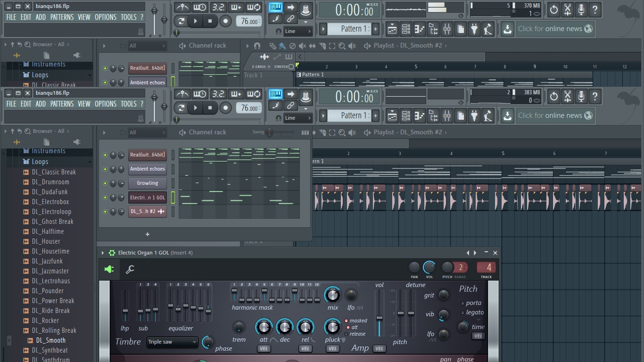Click the question mark help icon, 383 MB window
This screenshot has width=644, height=362.
click(x=595, y=97)
